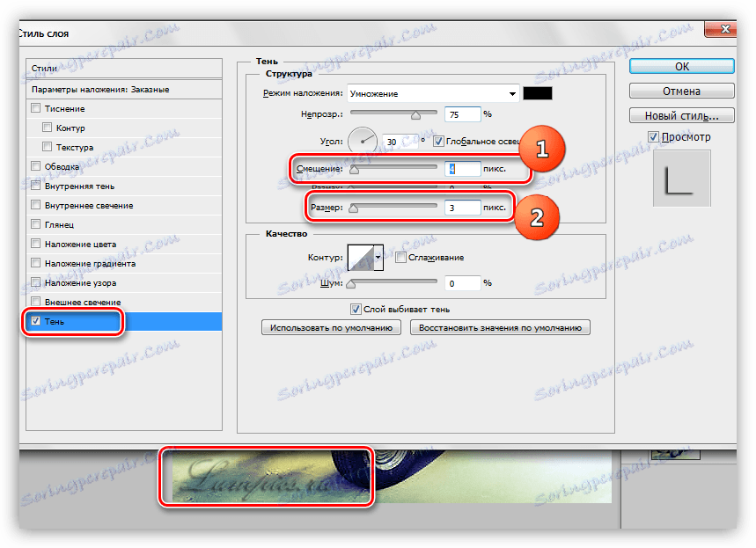Image resolution: width=756 pixels, height=548 pixels.
Task: Enable the Текстура checkbox
Action: 47,147
